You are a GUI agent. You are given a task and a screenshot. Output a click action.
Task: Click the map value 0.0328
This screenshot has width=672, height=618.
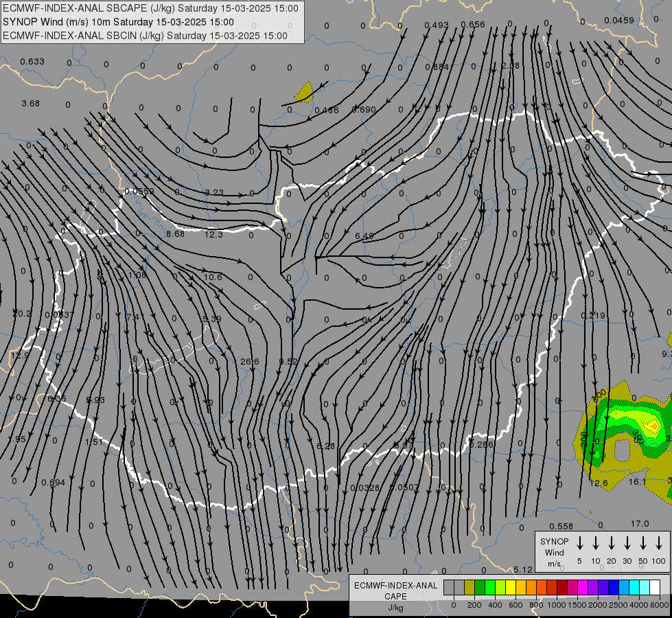click(x=364, y=488)
